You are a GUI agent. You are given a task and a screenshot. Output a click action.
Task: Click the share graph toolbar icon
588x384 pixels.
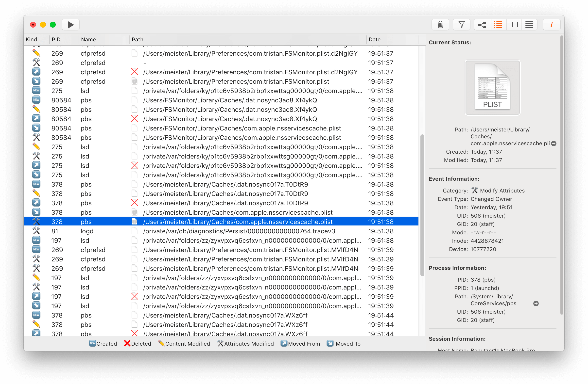(482, 25)
